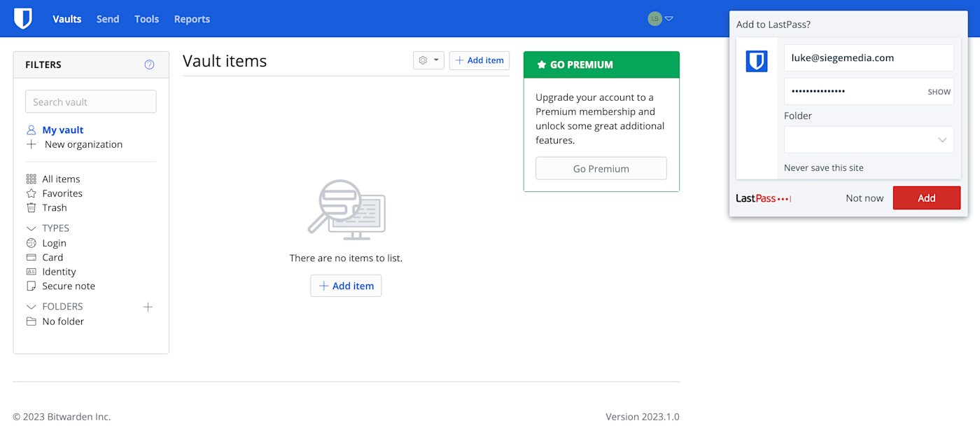Click Add item button in header
This screenshot has width=980, height=442.
tap(479, 60)
